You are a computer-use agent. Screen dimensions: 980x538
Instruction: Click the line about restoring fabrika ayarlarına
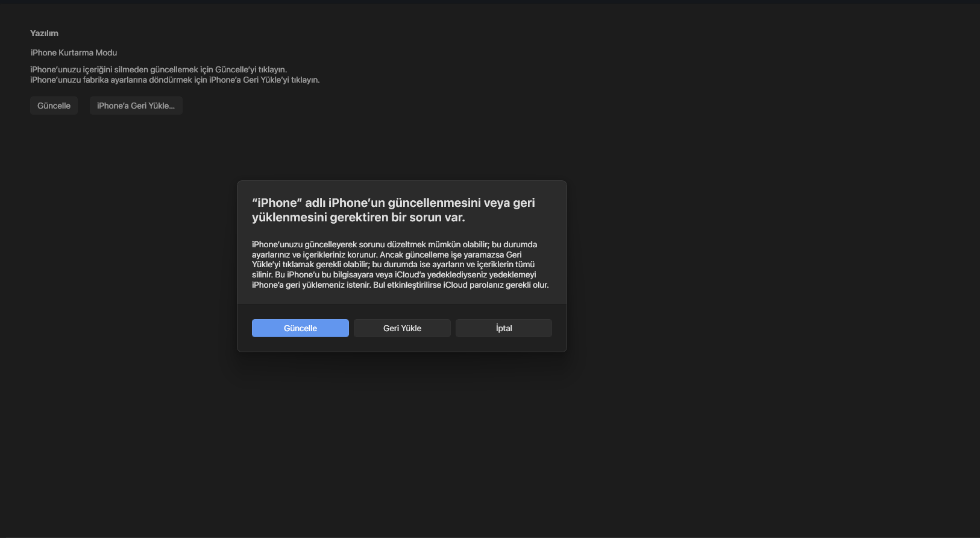[x=175, y=80]
